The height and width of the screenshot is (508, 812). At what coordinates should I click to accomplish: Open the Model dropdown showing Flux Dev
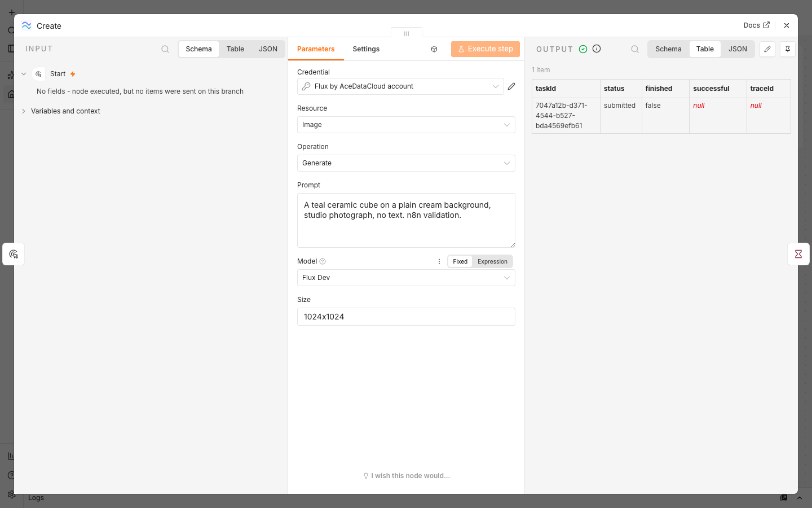pos(406,278)
